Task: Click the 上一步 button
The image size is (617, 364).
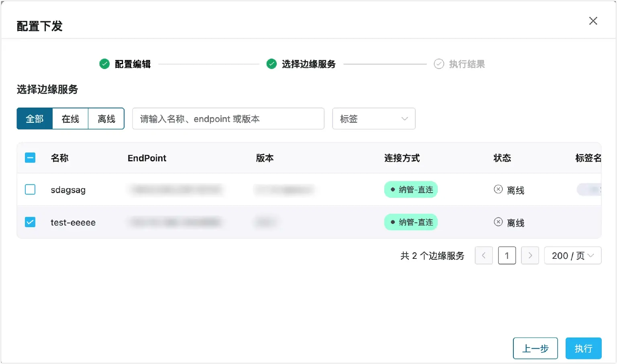Action: pos(535,348)
